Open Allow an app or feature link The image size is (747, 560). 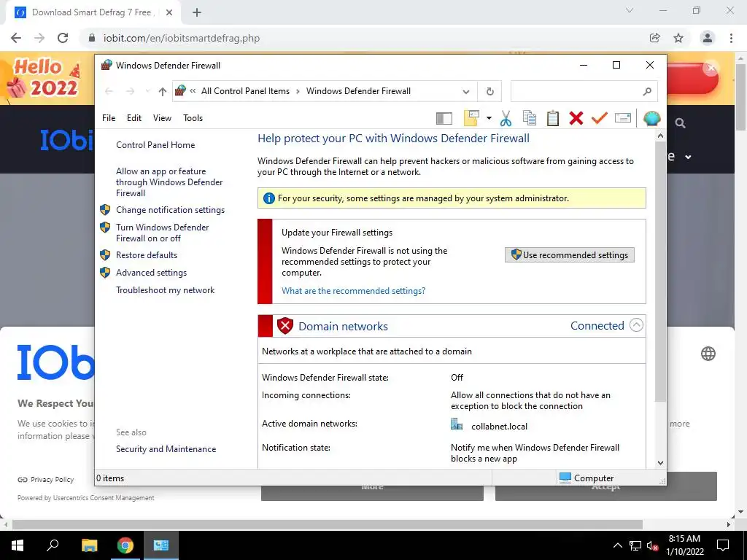click(169, 182)
